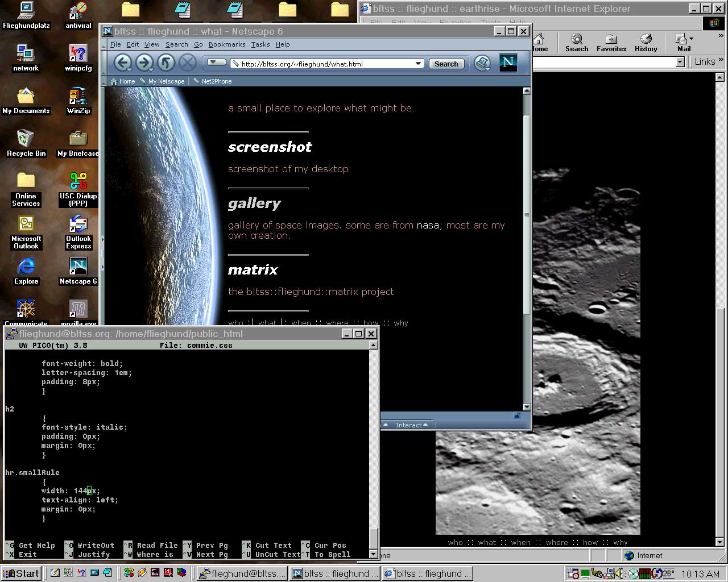Switch to the Internet Explorer bltss taskbar button

click(x=427, y=573)
